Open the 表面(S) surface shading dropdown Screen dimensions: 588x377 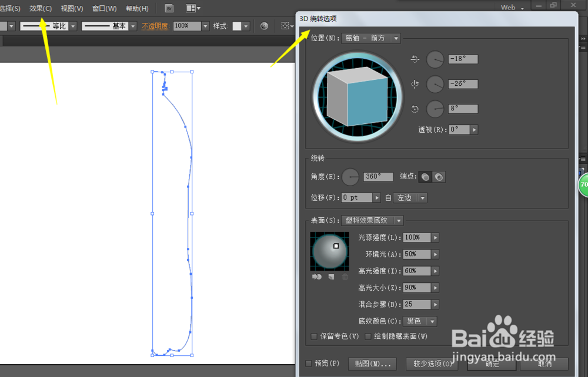coord(372,220)
